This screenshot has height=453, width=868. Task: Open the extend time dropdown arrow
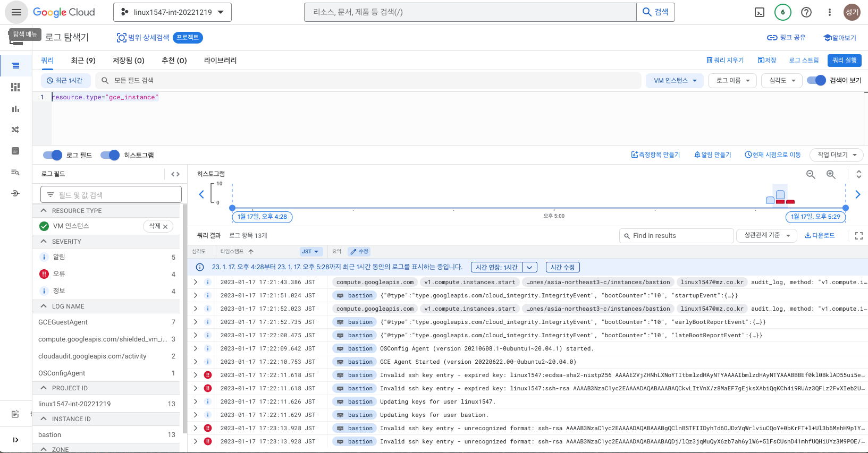point(530,268)
